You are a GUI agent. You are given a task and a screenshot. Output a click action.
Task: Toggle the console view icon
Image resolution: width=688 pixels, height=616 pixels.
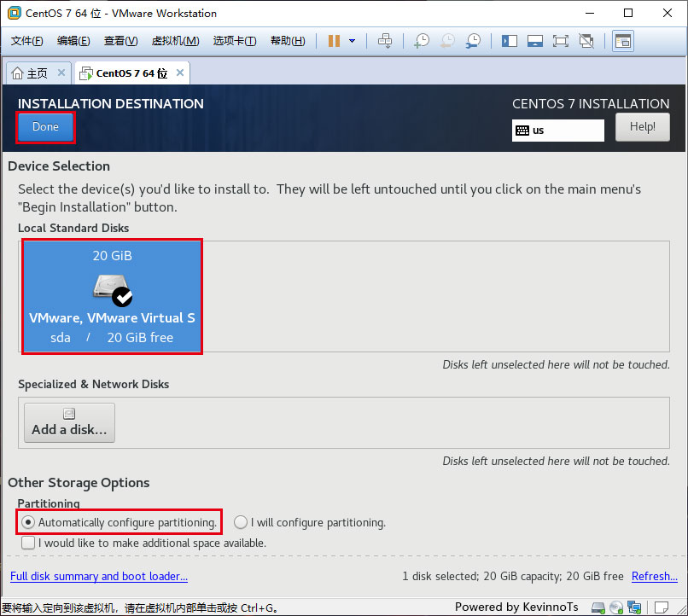pos(623,41)
